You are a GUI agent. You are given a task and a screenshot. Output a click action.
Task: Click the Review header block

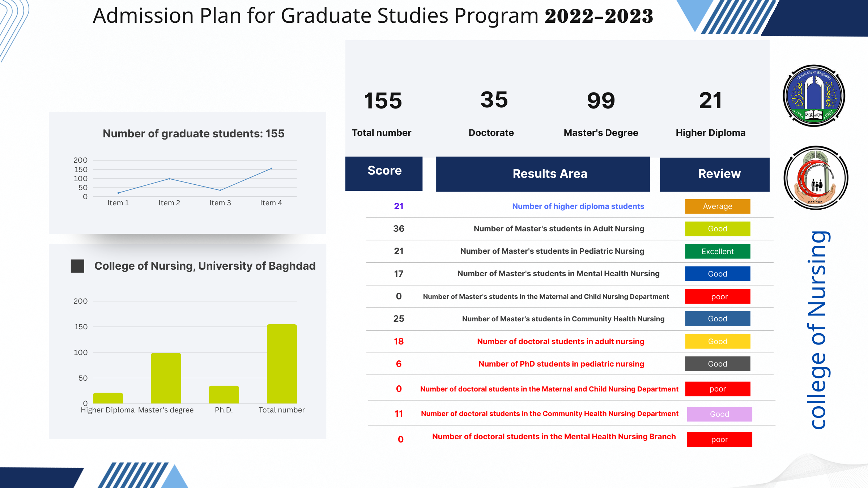[x=714, y=174]
